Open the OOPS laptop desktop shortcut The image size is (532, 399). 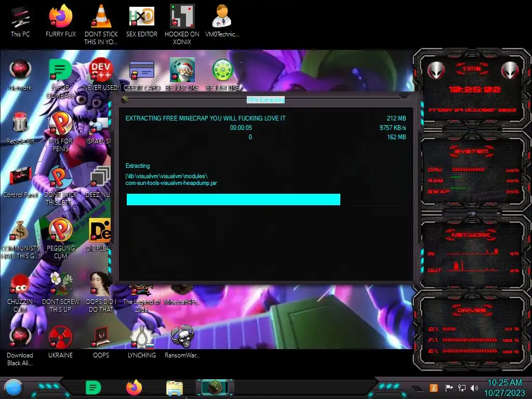pyautogui.click(x=101, y=342)
